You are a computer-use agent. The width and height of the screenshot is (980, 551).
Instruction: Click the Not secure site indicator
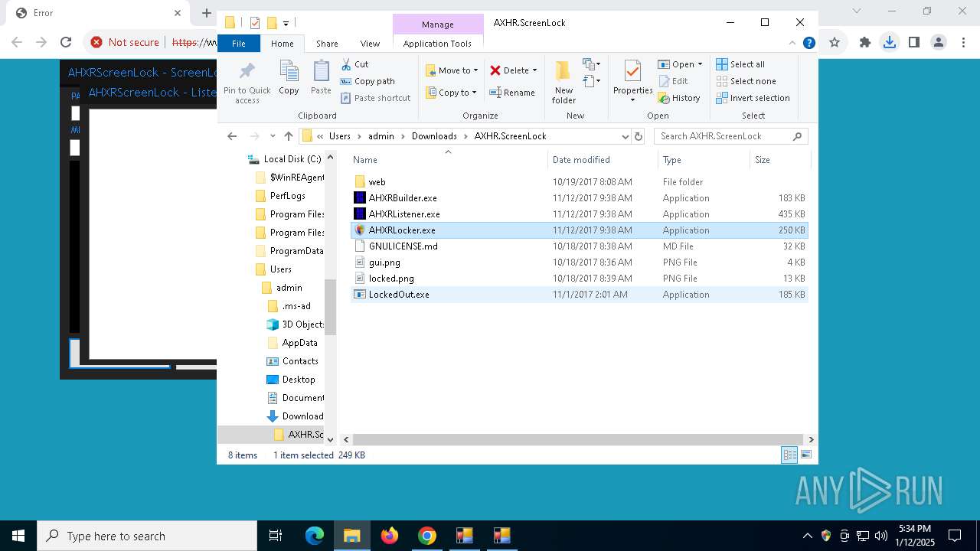tap(125, 42)
